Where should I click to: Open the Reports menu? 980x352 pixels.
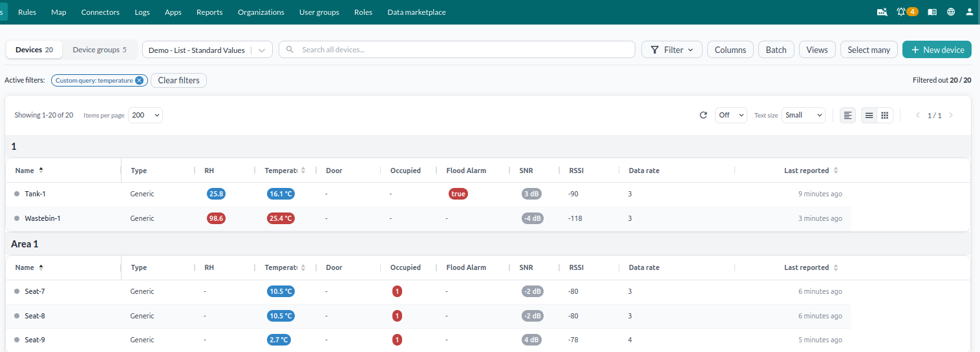(209, 12)
